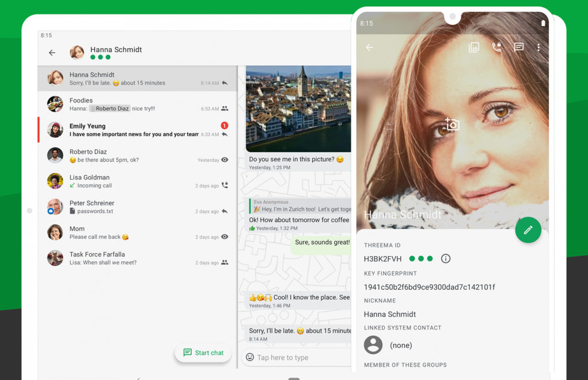Click Roberto Diaz's avatar
The height and width of the screenshot is (380, 588).
tap(55, 156)
